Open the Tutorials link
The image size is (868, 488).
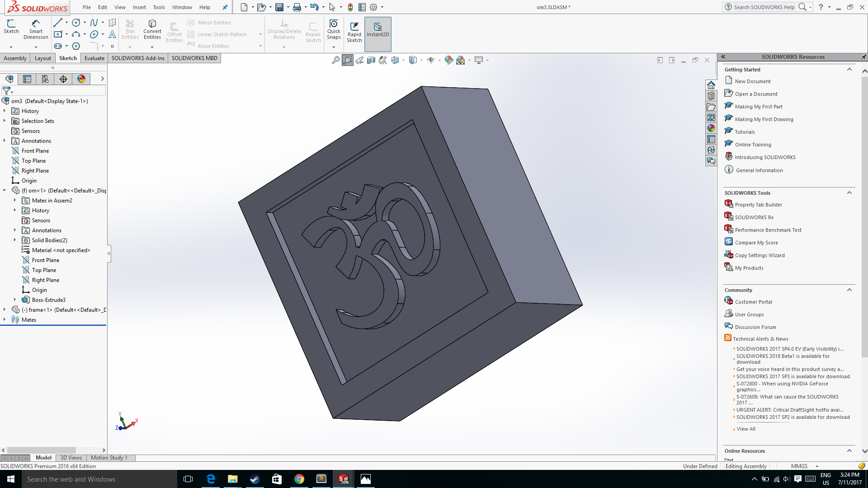[745, 132]
